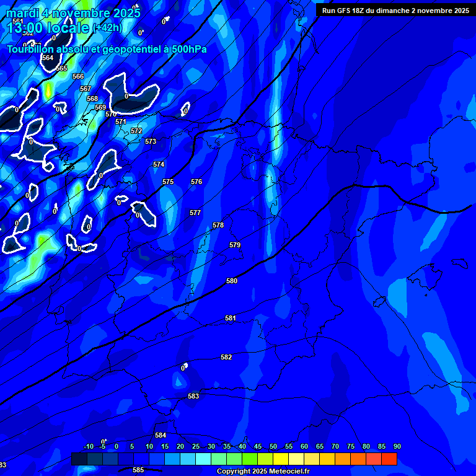Click the 579 contour label

[x=235, y=245]
